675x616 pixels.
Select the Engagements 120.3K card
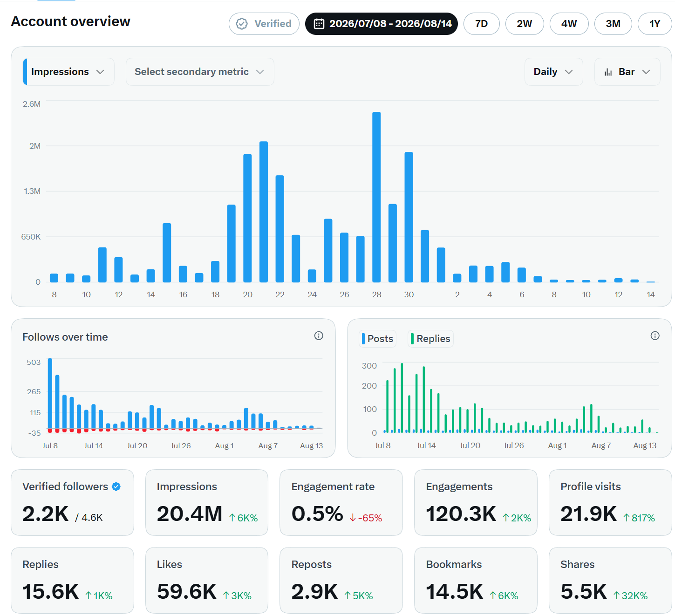click(476, 502)
